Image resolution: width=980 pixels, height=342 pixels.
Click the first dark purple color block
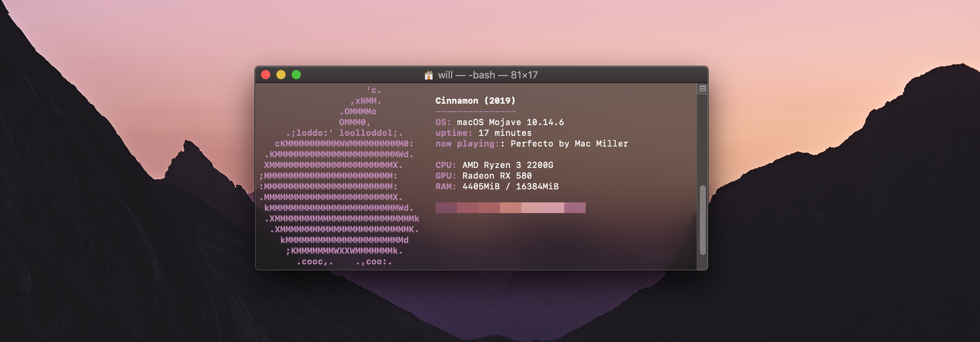(446, 208)
